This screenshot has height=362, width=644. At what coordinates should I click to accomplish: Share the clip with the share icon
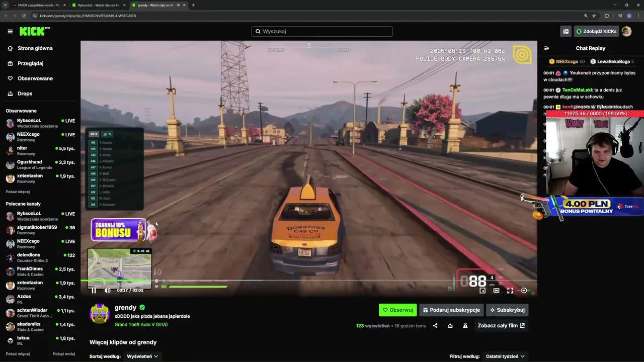[x=435, y=326]
